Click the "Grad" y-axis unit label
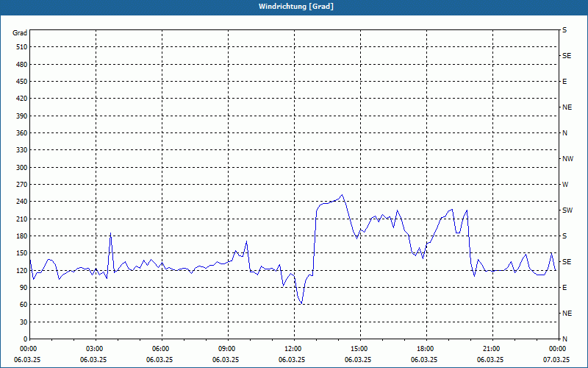Viewport: 588px width, 368px height. tap(20, 33)
